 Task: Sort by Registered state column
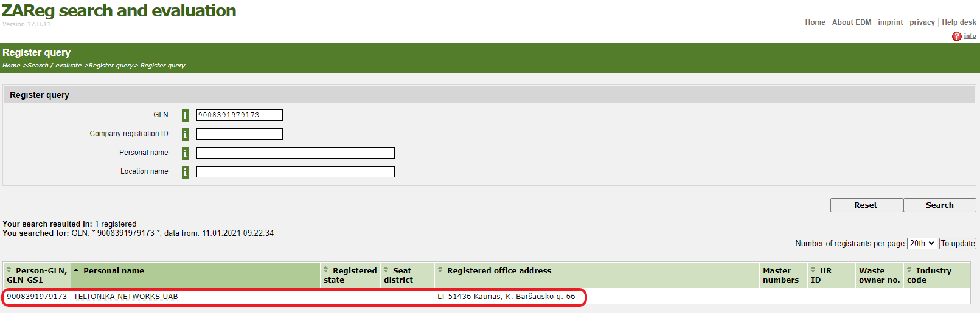(x=326, y=270)
